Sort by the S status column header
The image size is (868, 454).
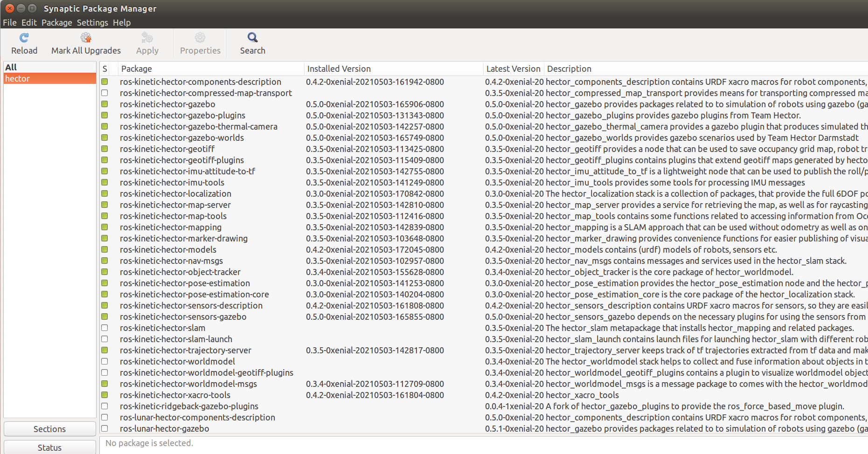pos(105,69)
